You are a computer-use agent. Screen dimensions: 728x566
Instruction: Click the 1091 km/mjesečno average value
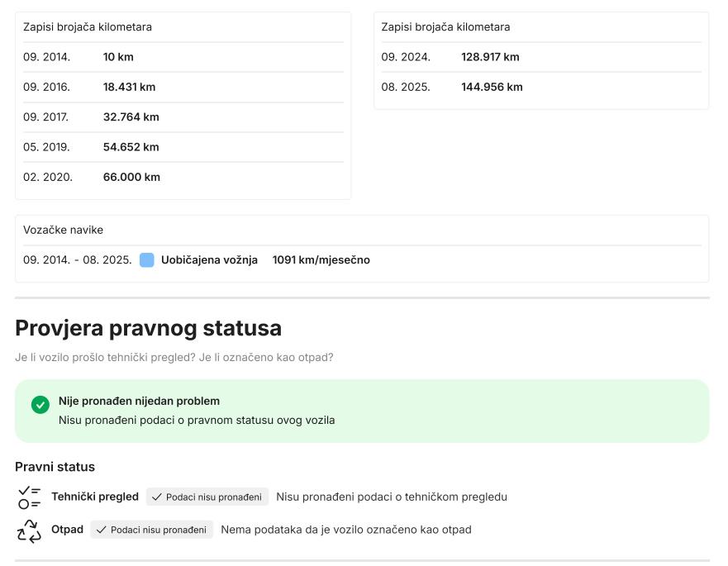tap(321, 260)
